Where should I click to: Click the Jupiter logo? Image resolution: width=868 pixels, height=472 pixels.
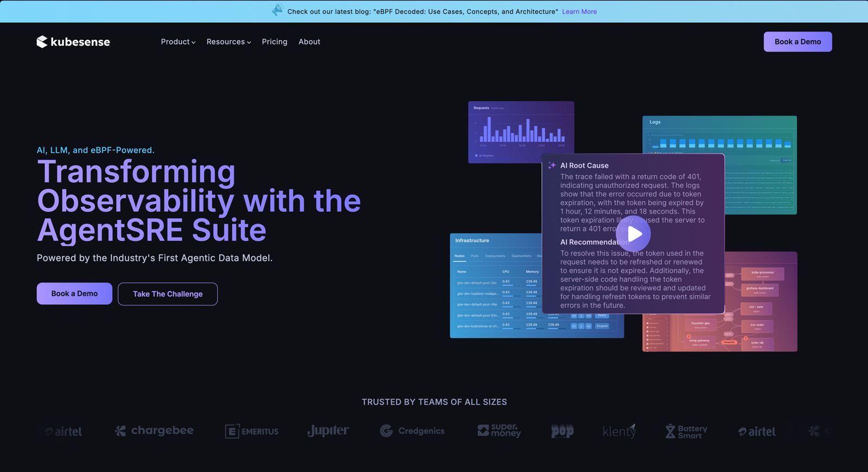(328, 431)
